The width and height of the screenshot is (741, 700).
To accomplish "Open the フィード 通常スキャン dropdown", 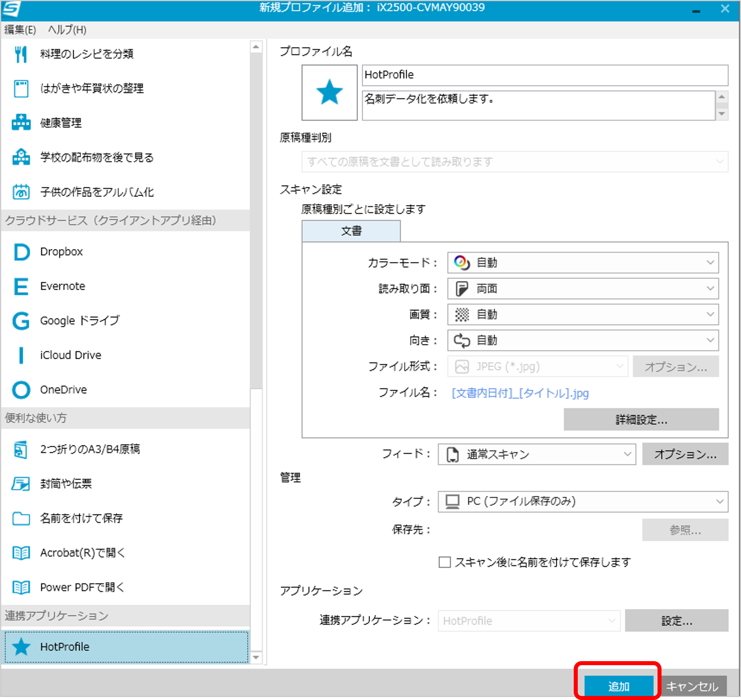I will (537, 454).
